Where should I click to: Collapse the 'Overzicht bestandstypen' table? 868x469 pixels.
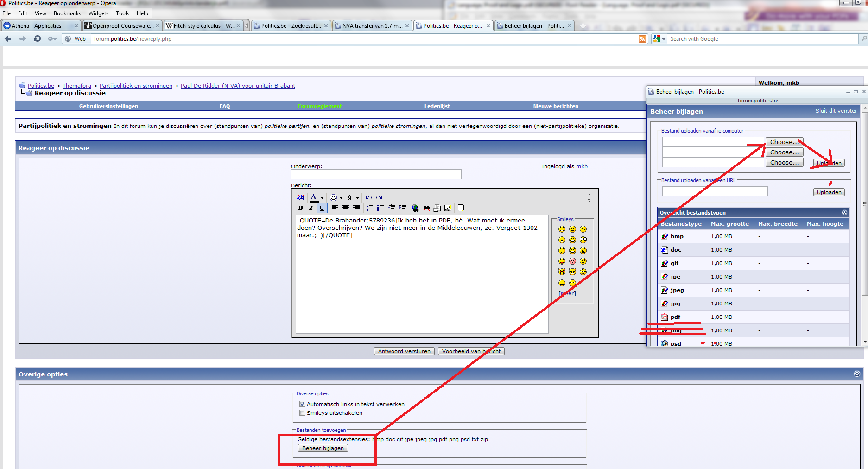point(844,213)
